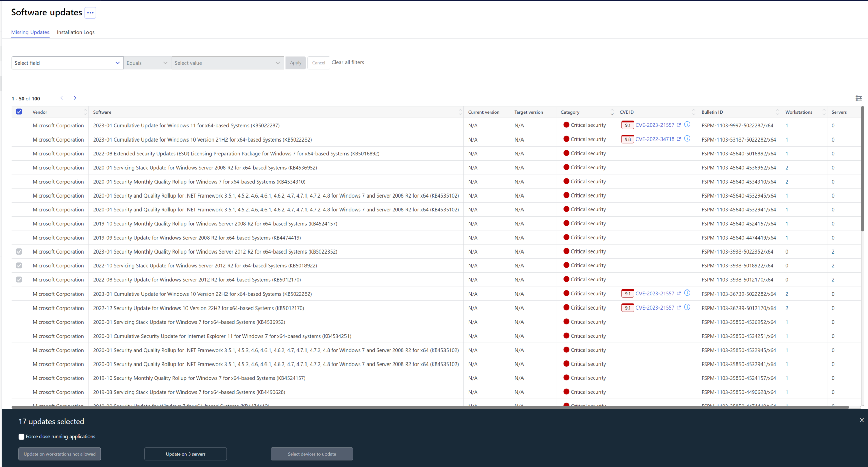The width and height of the screenshot is (868, 467).
Task: Open servers count 2 for KB5022352
Action: click(x=833, y=252)
